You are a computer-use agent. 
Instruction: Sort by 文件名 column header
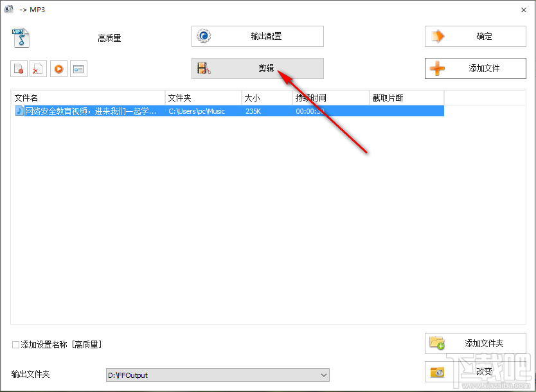[x=88, y=98]
